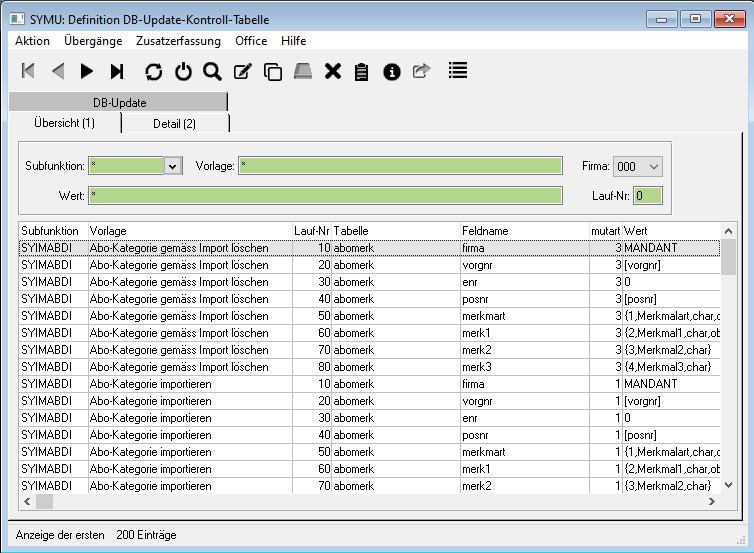
Task: Click the edit pencil icon
Action: coord(242,71)
